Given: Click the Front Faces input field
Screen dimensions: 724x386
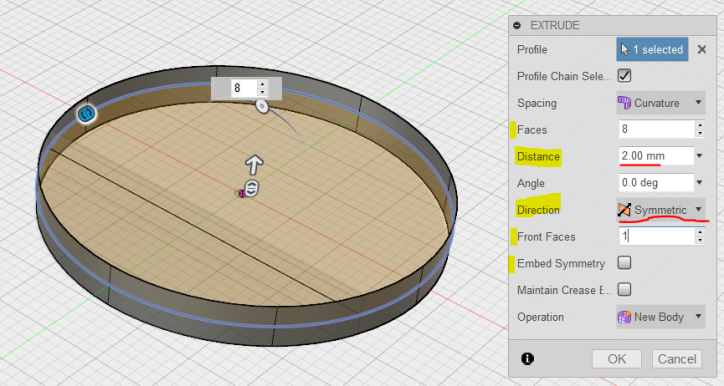Looking at the screenshot, I should click(x=656, y=236).
